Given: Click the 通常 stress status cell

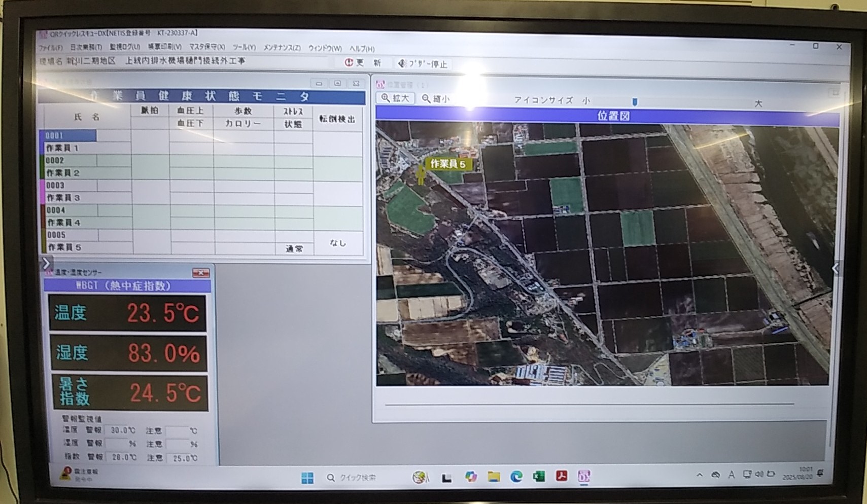Looking at the screenshot, I should (x=294, y=248).
